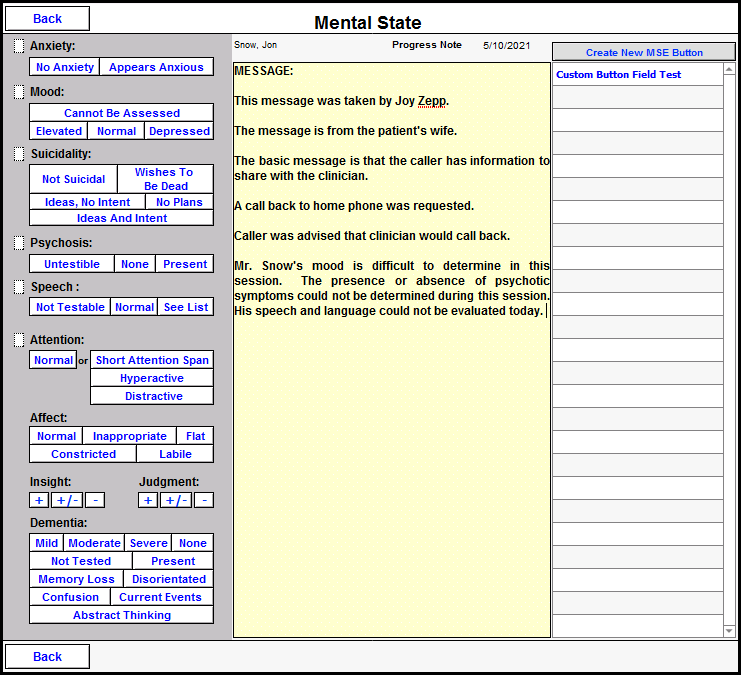
Task: Toggle the marker next to Attention
Action: click(x=19, y=340)
